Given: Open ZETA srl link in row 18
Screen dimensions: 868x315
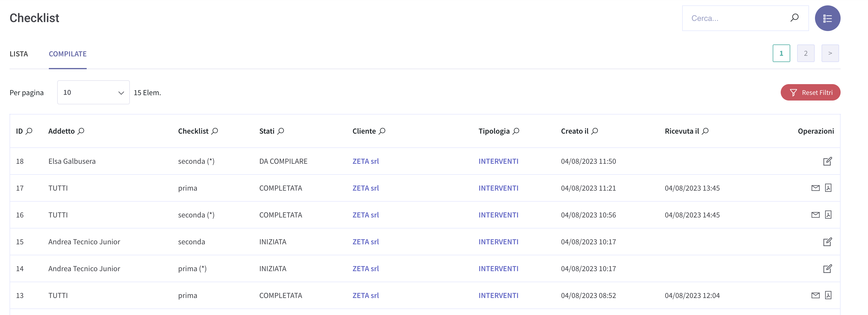Looking at the screenshot, I should (x=365, y=161).
